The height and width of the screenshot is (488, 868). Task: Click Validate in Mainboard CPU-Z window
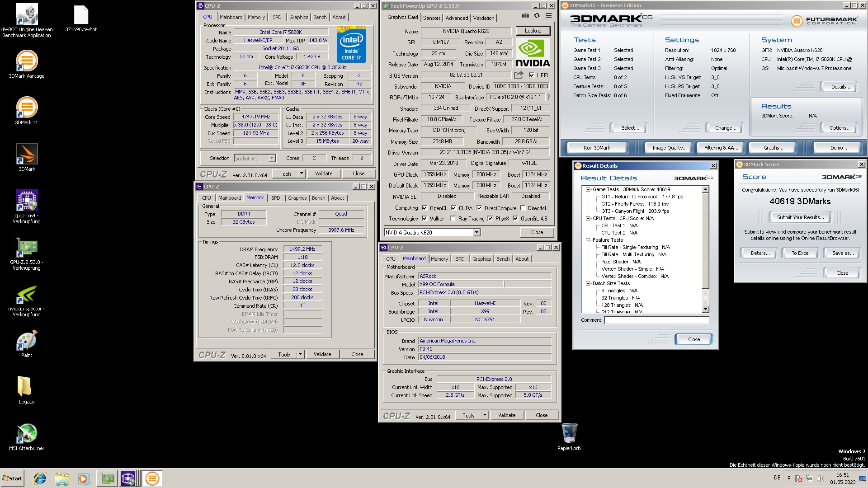tap(507, 415)
